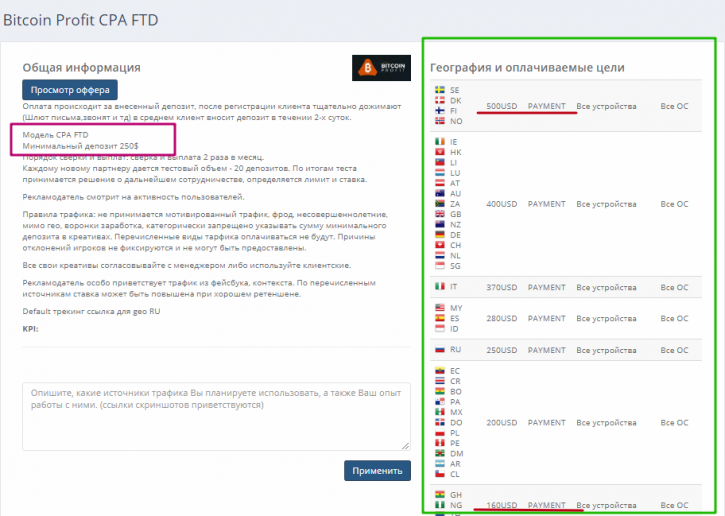Focus the traffic sources description text area

pos(216,417)
